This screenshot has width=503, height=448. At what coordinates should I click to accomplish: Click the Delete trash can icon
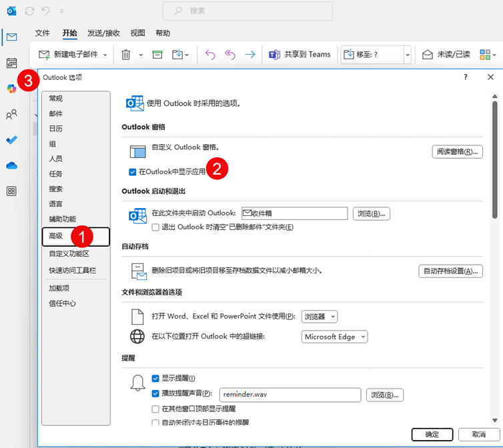click(x=125, y=55)
